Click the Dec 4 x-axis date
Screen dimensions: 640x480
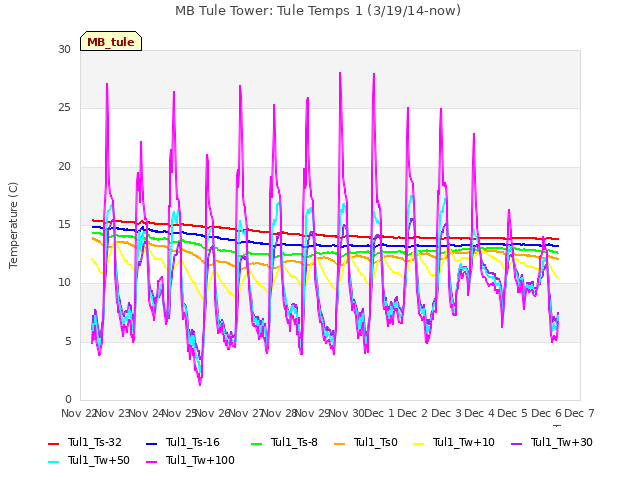(x=480, y=413)
